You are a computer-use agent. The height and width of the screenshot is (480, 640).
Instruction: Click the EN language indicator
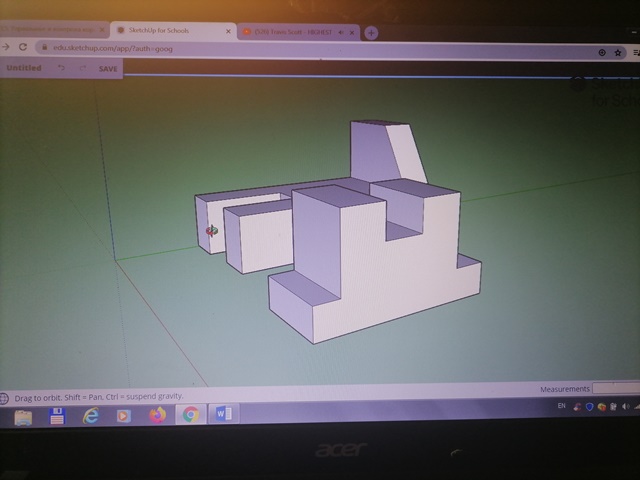(560, 407)
